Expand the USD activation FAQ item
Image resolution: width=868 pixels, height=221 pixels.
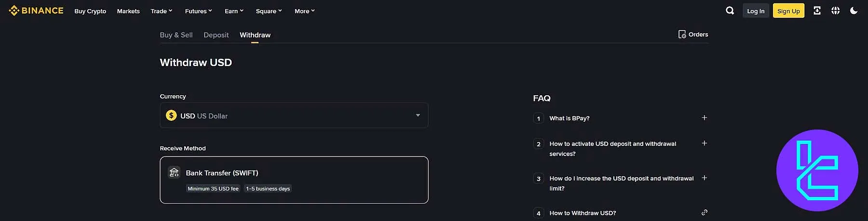pyautogui.click(x=704, y=143)
